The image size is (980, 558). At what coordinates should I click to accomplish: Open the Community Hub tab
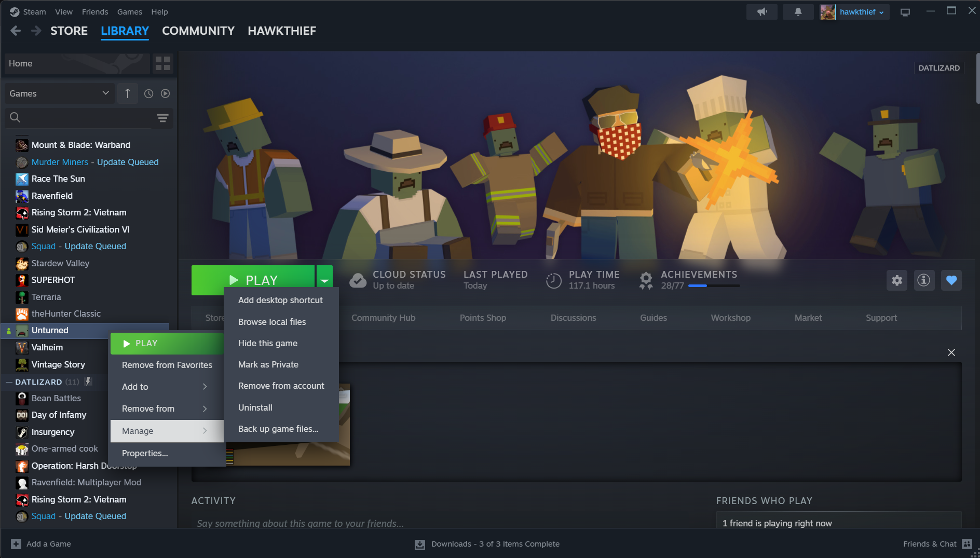tap(383, 318)
